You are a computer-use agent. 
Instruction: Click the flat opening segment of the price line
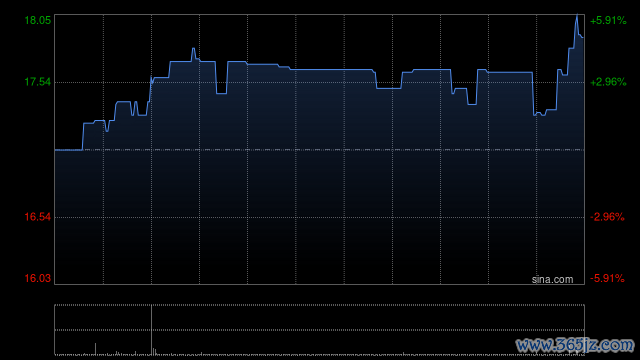click(x=69, y=150)
